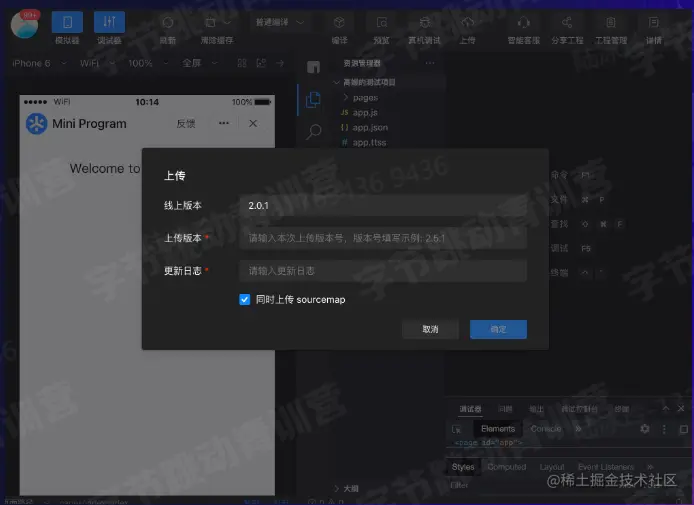The height and width of the screenshot is (505, 694).
Task: Select the Elements devtools tab
Action: (x=498, y=429)
